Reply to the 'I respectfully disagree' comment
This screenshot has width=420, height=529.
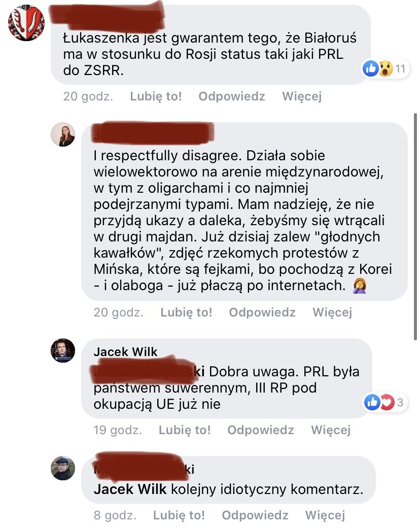click(x=262, y=312)
